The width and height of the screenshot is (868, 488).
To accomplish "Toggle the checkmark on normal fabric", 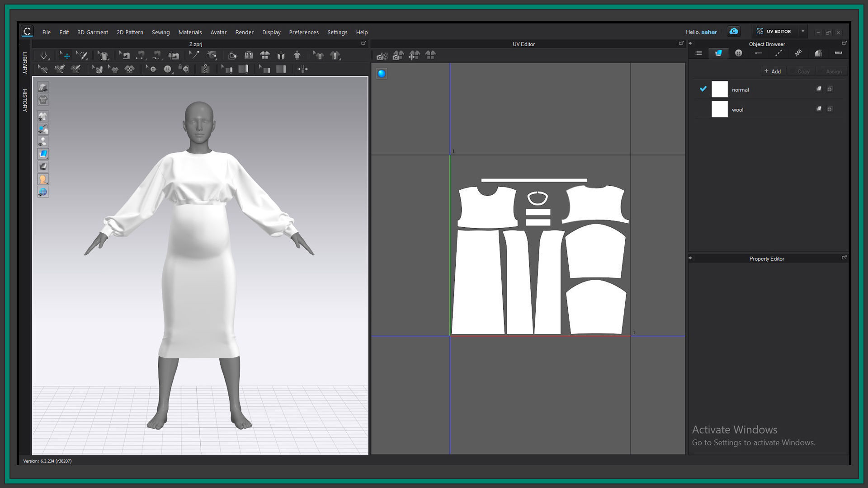I will 703,89.
